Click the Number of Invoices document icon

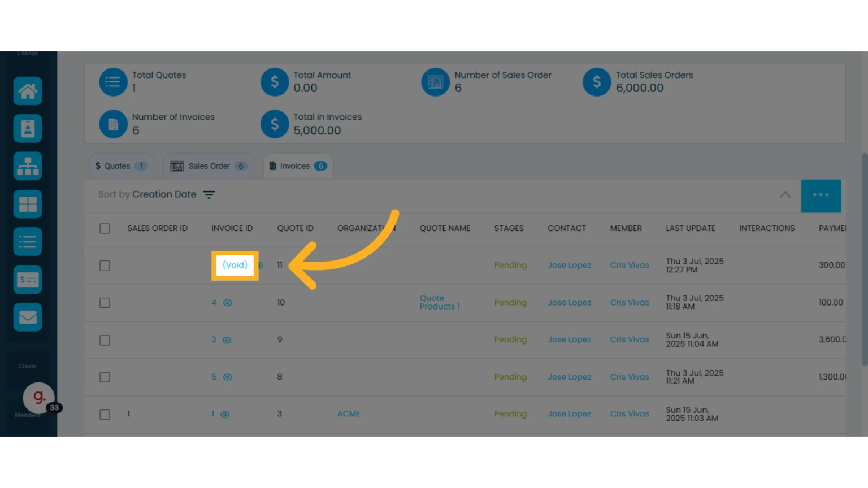pos(113,124)
